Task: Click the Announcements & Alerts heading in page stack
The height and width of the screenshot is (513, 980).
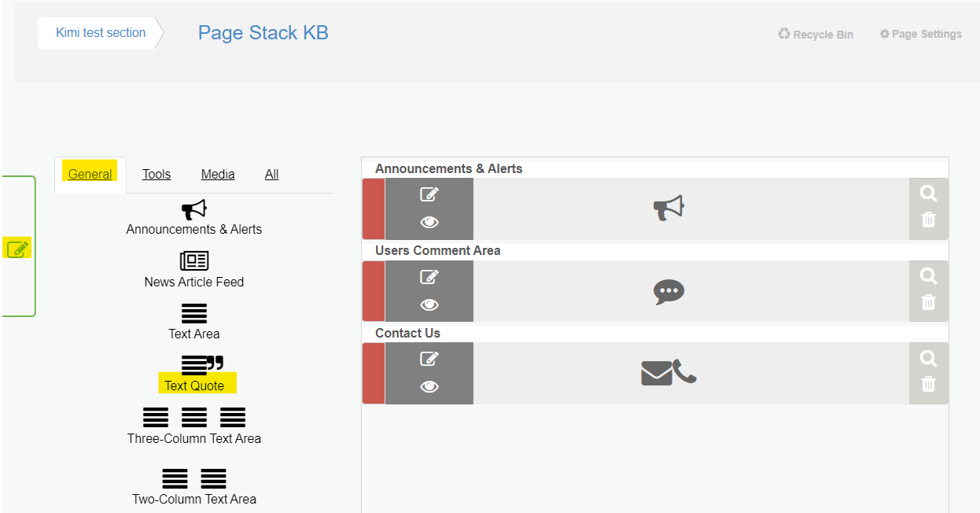Action: 449,168
